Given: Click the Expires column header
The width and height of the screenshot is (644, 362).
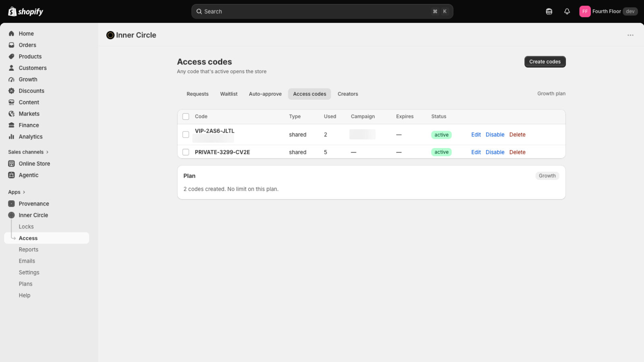Looking at the screenshot, I should point(405,117).
